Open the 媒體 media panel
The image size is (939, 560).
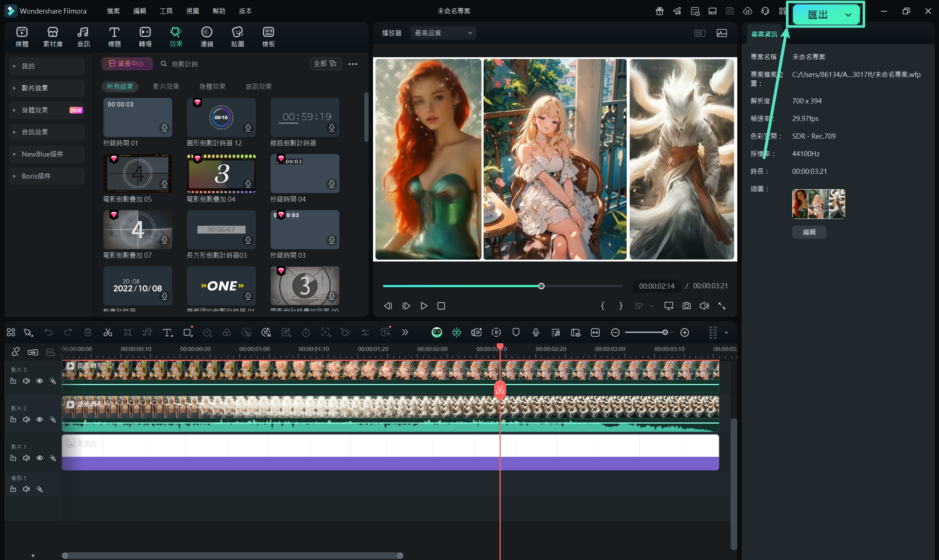point(22,37)
